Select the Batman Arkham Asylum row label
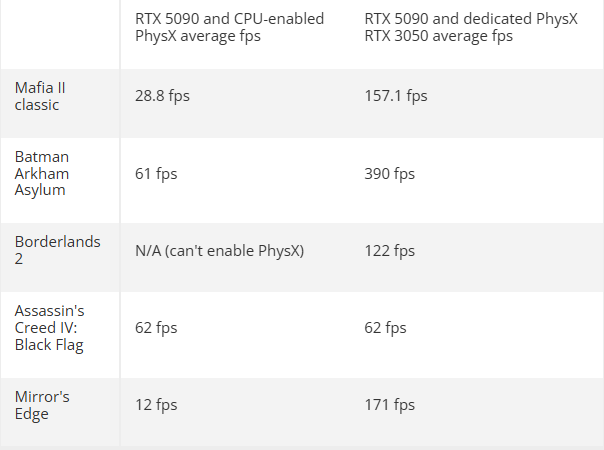Screen dimensions: 604x450 (42, 173)
